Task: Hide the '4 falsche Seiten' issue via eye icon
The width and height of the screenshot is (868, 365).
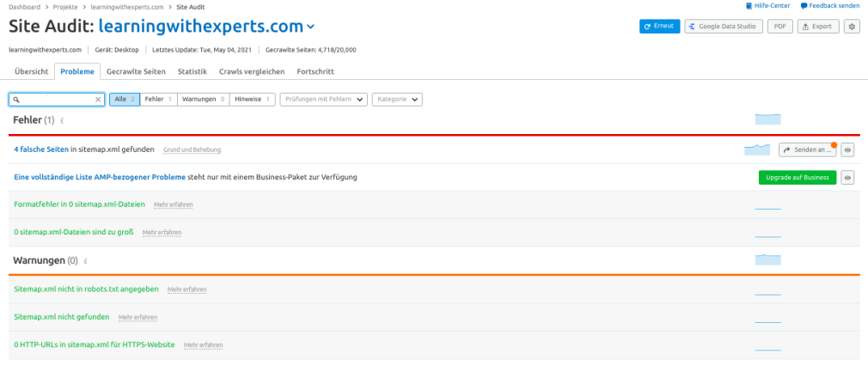Action: 847,150
